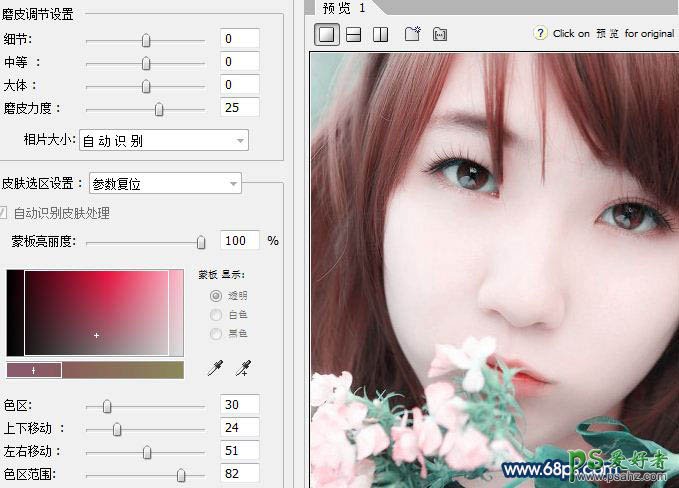The width and height of the screenshot is (679, 488).
Task: Switch to horizontal split preview icon
Action: (x=353, y=34)
